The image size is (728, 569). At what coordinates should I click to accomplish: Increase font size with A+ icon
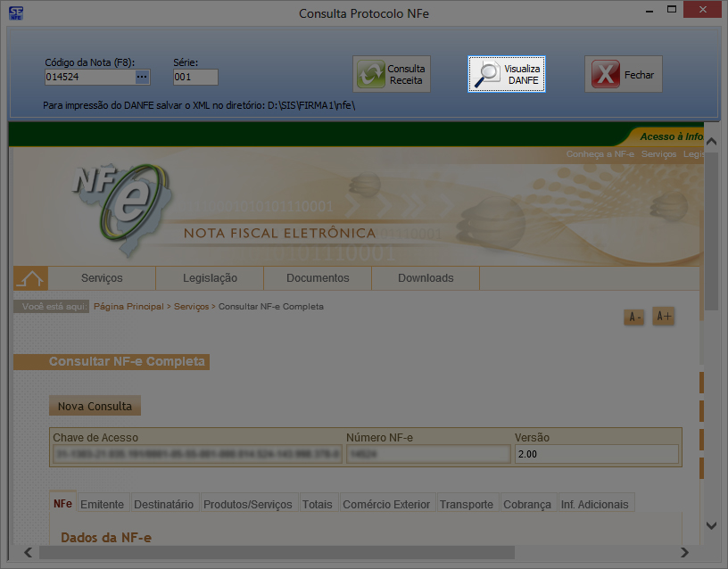pyautogui.click(x=663, y=317)
